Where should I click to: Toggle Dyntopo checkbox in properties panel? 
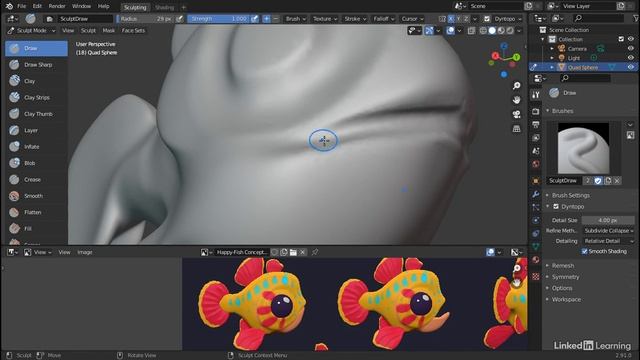556,207
